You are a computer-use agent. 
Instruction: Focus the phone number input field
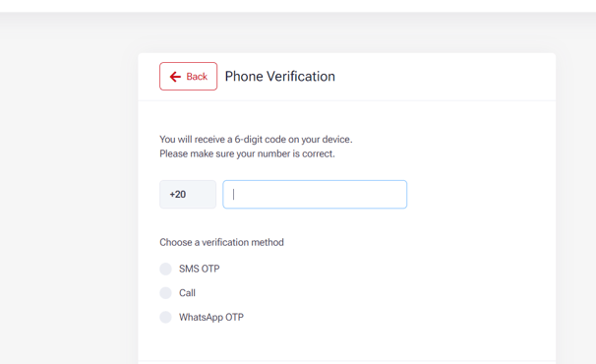click(x=315, y=195)
